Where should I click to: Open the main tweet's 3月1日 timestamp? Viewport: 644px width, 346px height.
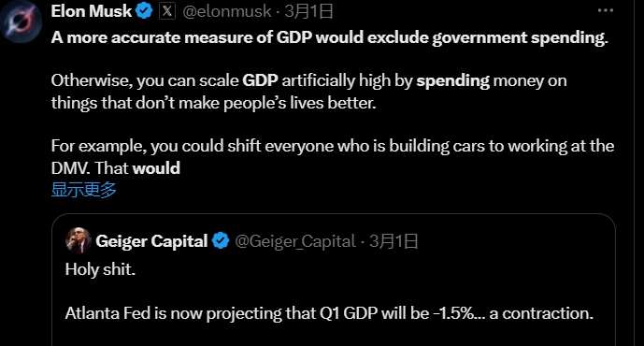click(308, 11)
